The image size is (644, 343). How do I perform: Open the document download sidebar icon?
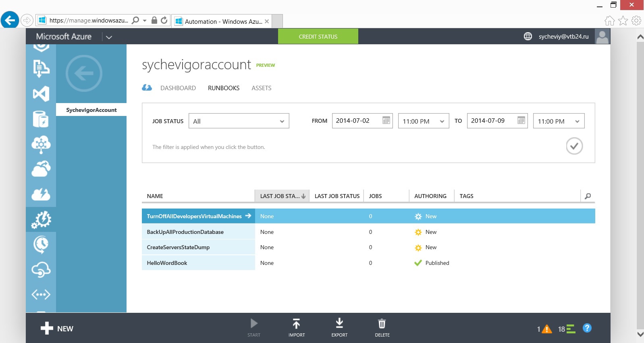[41, 68]
